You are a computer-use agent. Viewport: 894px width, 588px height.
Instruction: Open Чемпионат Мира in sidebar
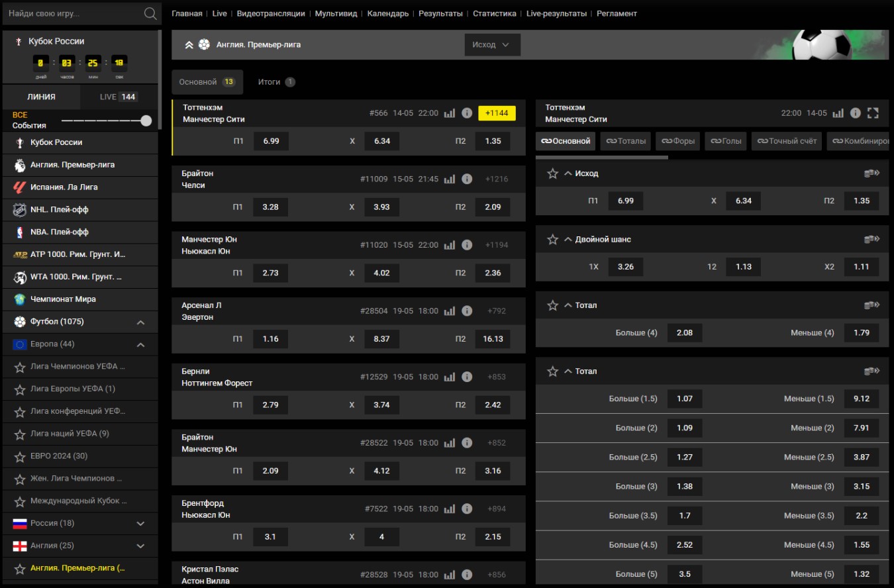tap(80, 299)
